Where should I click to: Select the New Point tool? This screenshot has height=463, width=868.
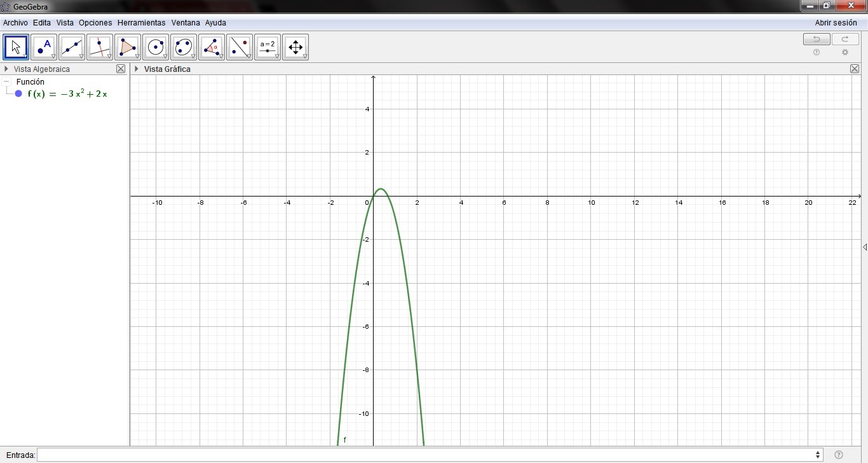[x=44, y=47]
